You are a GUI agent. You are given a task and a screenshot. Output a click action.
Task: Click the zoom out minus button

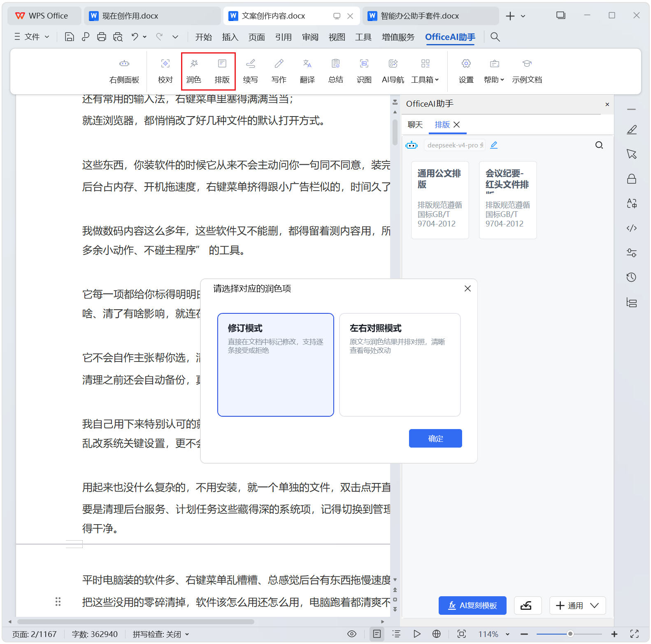pyautogui.click(x=524, y=634)
